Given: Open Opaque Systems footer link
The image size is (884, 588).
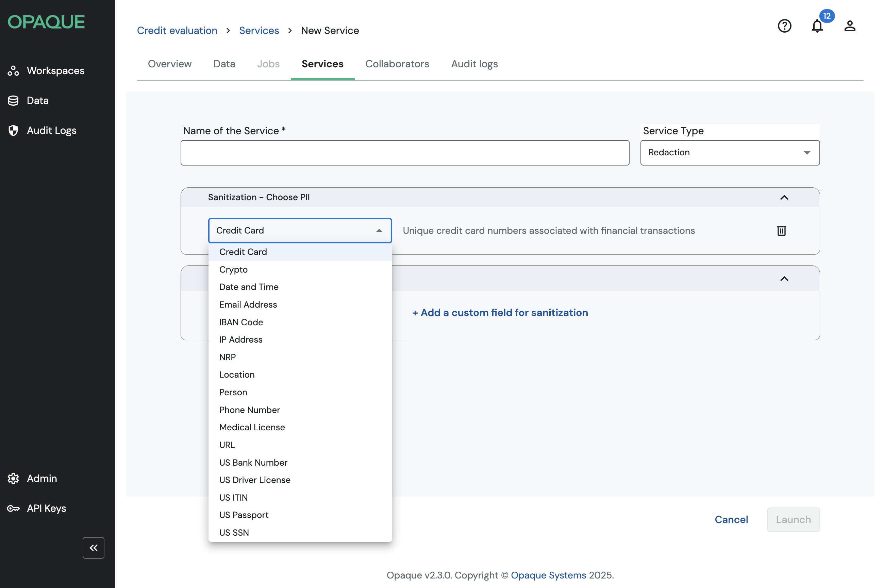Looking at the screenshot, I should [548, 575].
